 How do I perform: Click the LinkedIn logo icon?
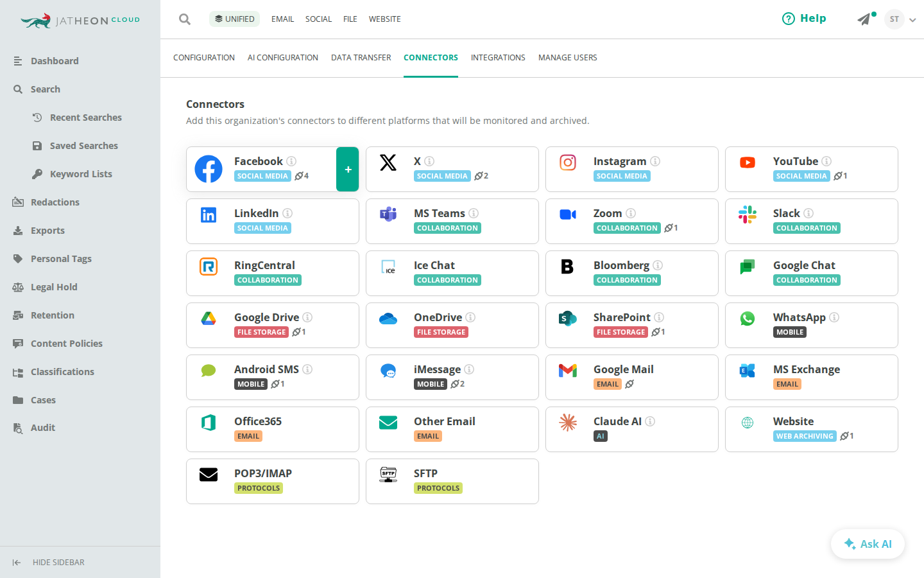(209, 215)
